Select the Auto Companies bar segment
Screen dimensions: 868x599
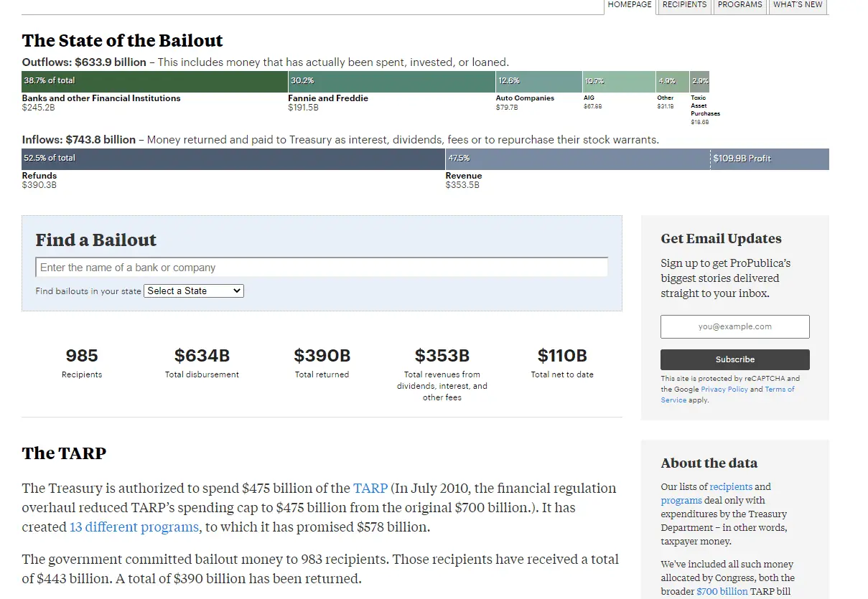point(538,81)
